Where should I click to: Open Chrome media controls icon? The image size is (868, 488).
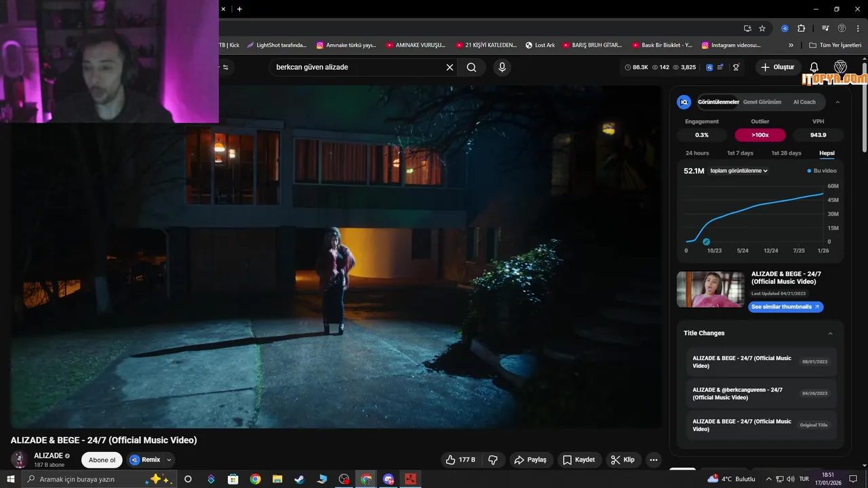tap(825, 28)
